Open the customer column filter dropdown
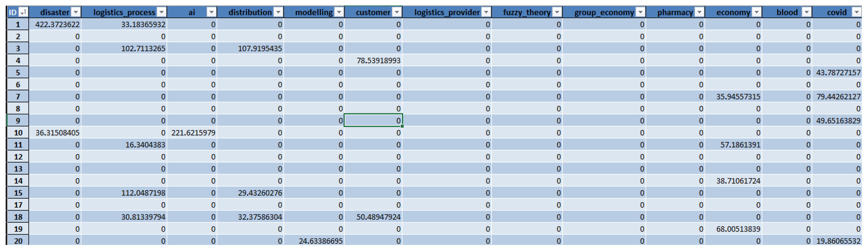The image size is (868, 252). coord(397,13)
